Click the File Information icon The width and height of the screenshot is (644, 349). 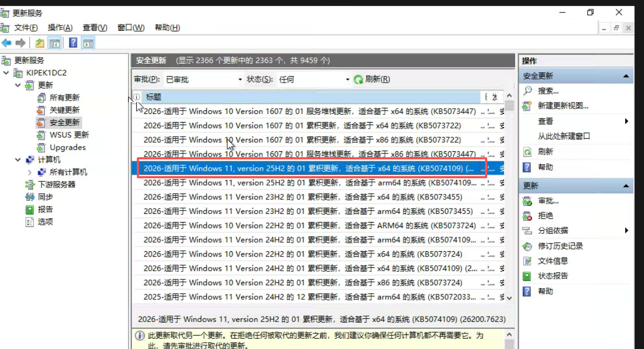[527, 261]
